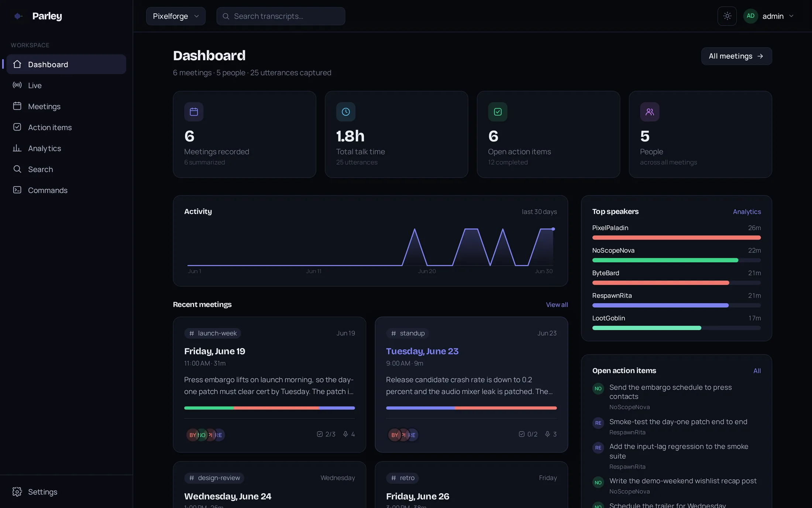Open 'Write the demo-weekend wishlist recap post'

677,486
